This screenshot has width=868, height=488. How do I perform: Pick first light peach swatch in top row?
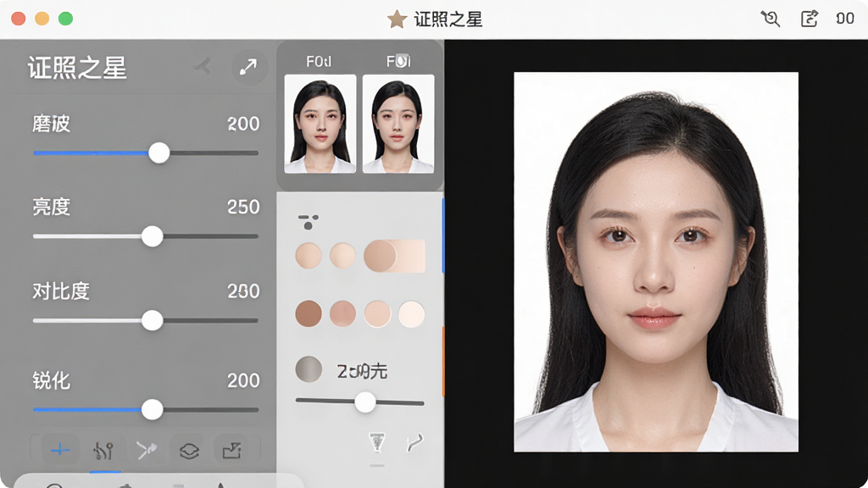pos(309,256)
